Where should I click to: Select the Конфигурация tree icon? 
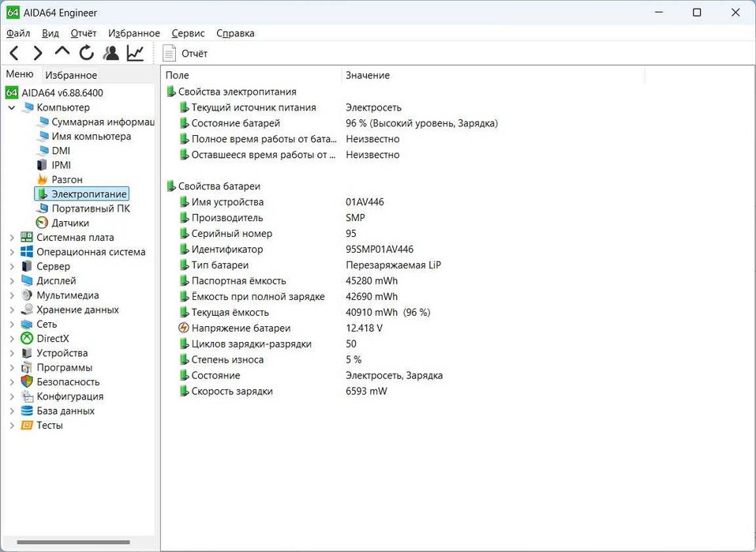(27, 396)
